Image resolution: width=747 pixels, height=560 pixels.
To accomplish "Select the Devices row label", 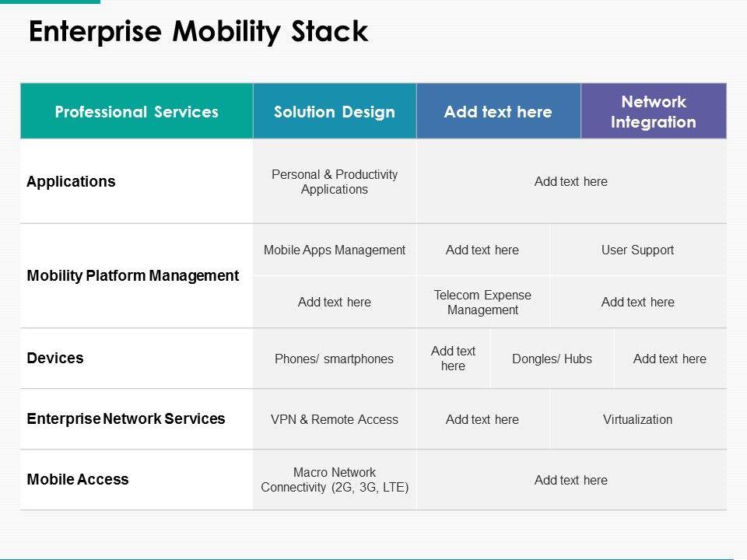I will [x=55, y=358].
